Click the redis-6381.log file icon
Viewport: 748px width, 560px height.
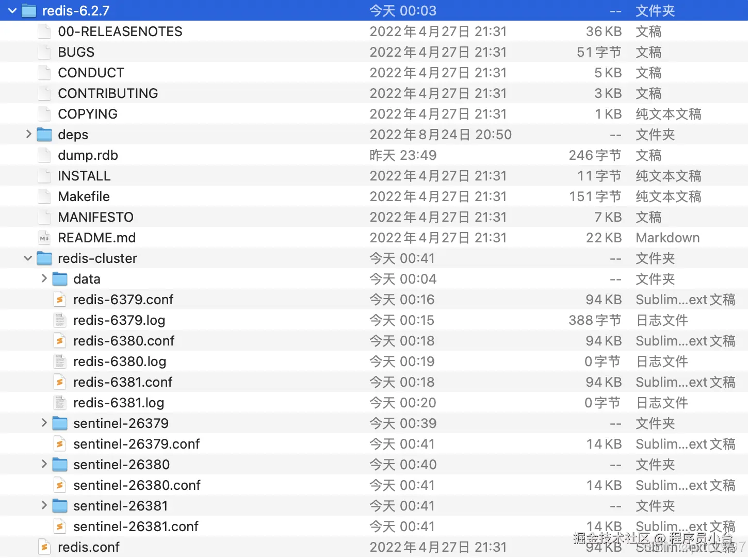tap(60, 403)
